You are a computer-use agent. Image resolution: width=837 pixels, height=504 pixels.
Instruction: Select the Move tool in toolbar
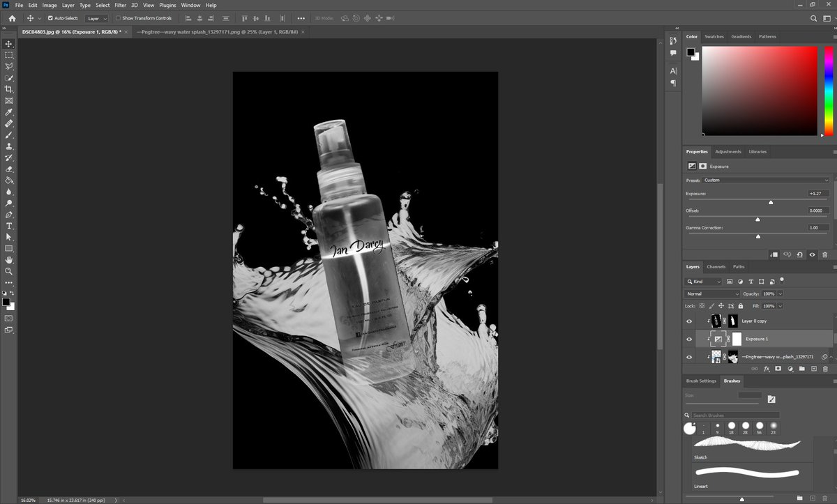tap(9, 44)
